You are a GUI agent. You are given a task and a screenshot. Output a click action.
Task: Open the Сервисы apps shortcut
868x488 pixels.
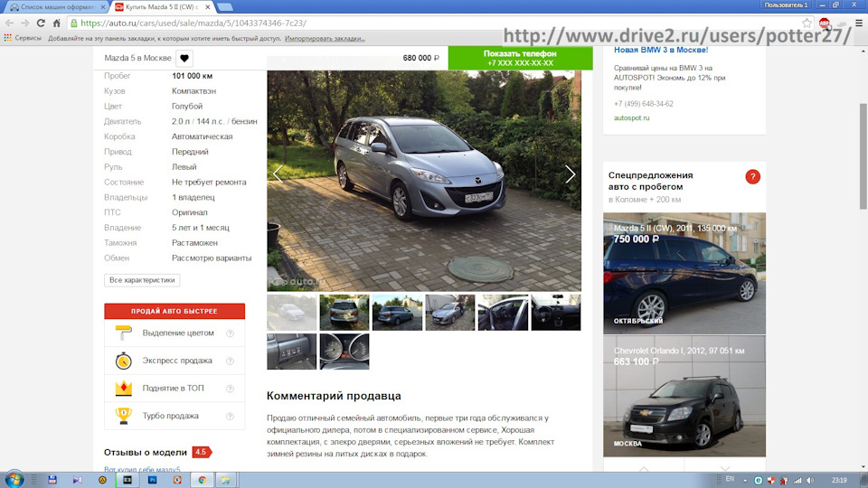(23, 38)
